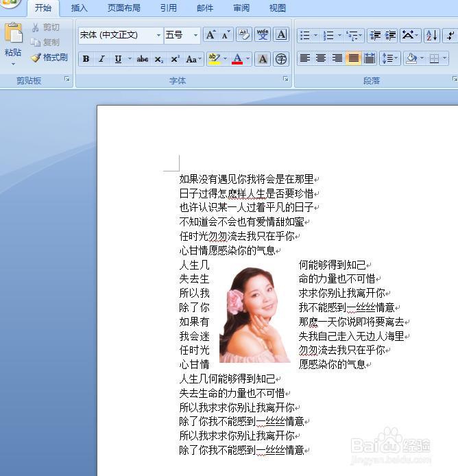Open the font size dropdown (五号)
Image resolution: width=458 pixels, height=476 pixels.
196,35
